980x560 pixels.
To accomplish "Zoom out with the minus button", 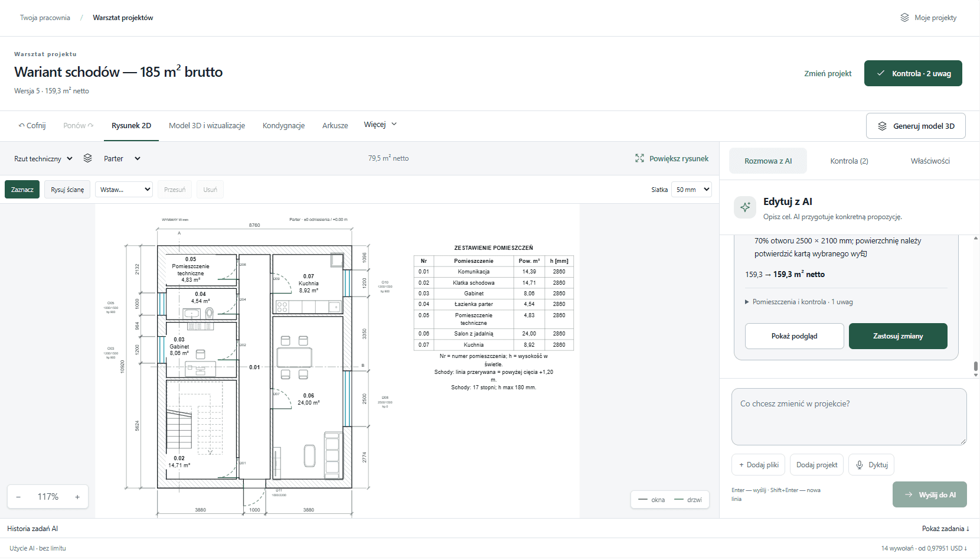I will [18, 497].
